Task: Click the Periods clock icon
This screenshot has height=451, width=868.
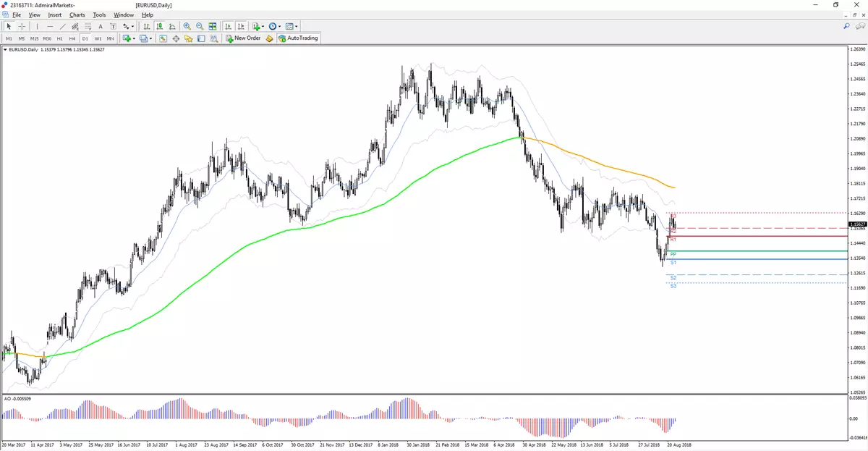Action: tap(273, 26)
